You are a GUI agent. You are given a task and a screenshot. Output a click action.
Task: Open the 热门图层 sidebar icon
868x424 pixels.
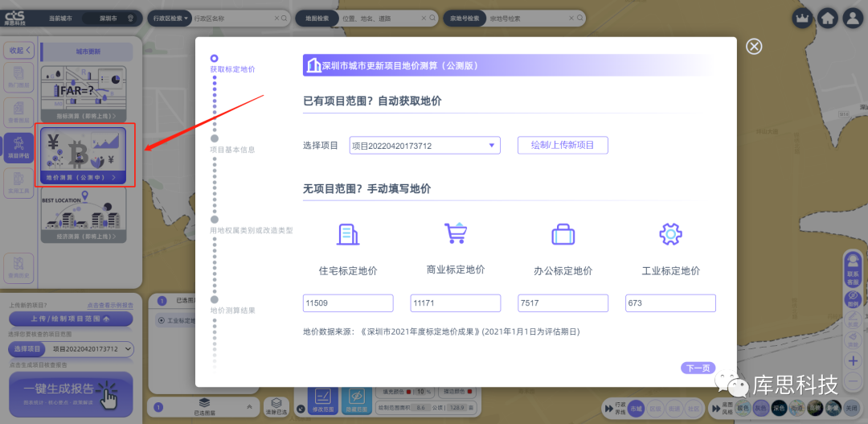click(x=18, y=77)
